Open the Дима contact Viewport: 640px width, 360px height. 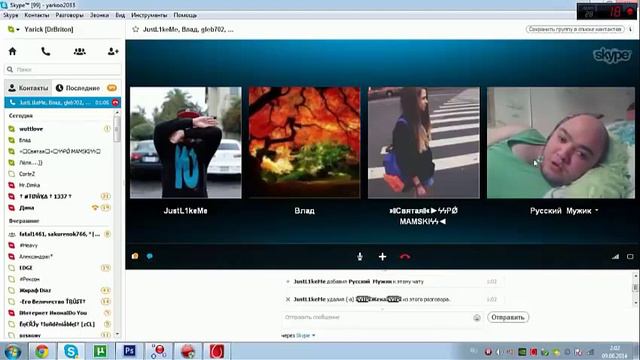[27, 208]
